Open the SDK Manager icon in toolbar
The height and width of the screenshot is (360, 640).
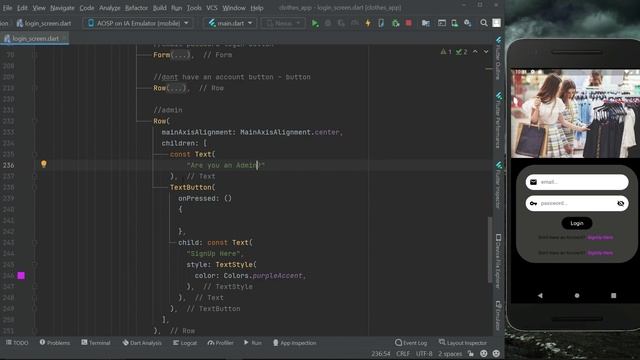[468, 23]
